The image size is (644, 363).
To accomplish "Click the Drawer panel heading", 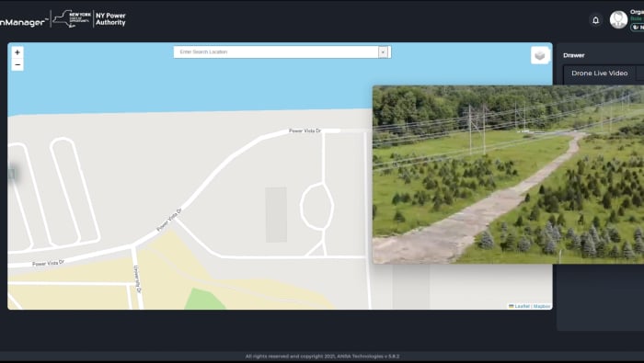I will pos(574,55).
